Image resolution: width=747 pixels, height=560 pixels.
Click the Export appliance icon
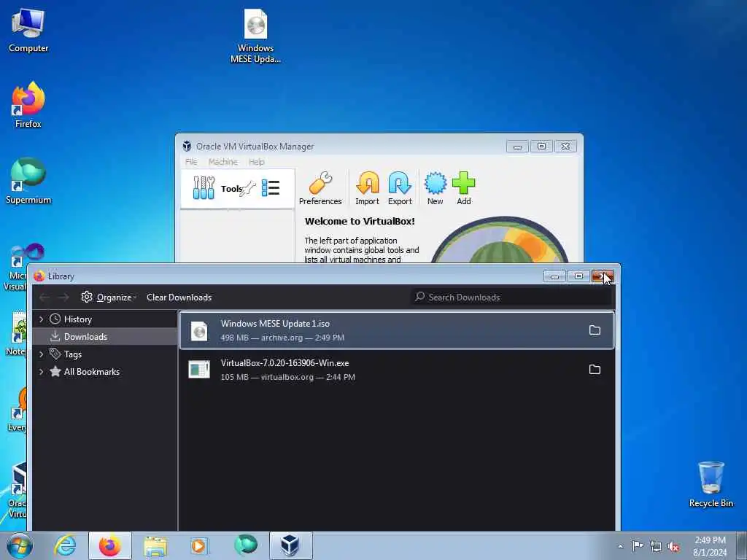[x=400, y=189]
